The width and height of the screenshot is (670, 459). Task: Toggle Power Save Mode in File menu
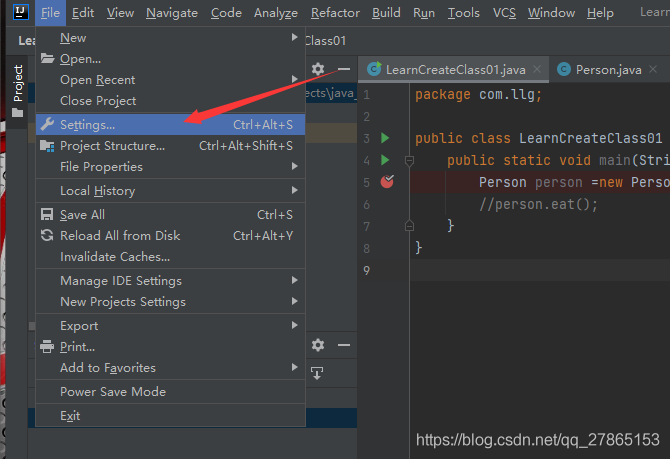(112, 392)
